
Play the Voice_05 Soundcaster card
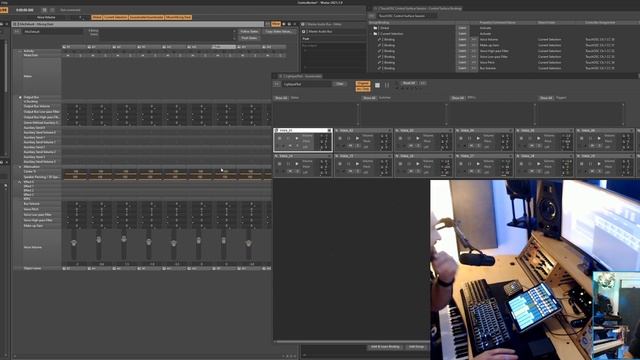click(x=538, y=138)
